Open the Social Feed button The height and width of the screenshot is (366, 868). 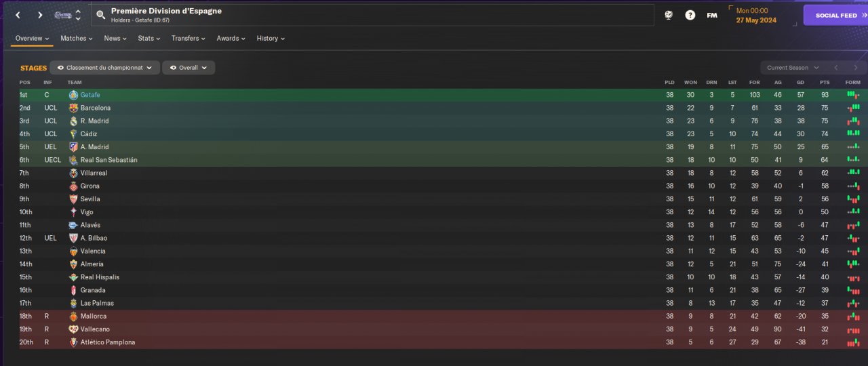(835, 15)
